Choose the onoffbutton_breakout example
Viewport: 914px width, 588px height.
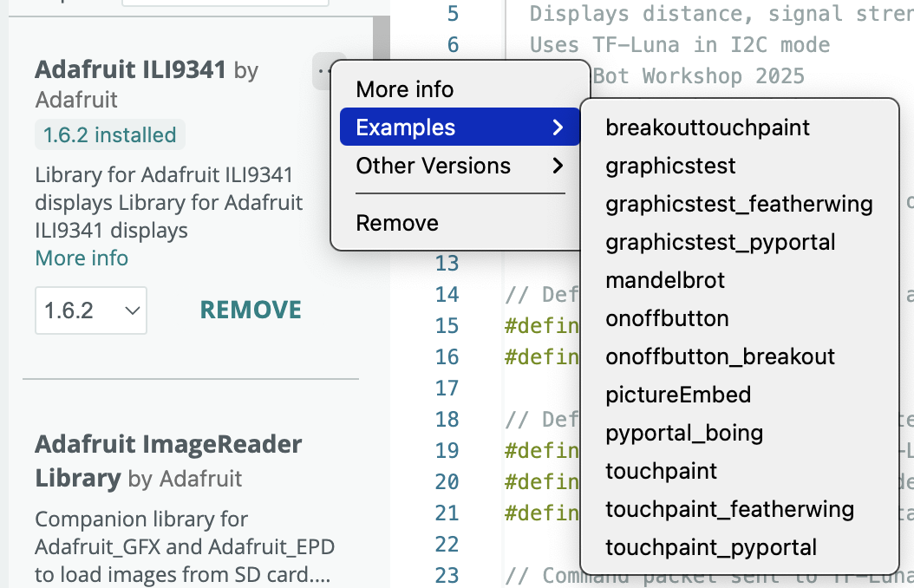(720, 356)
